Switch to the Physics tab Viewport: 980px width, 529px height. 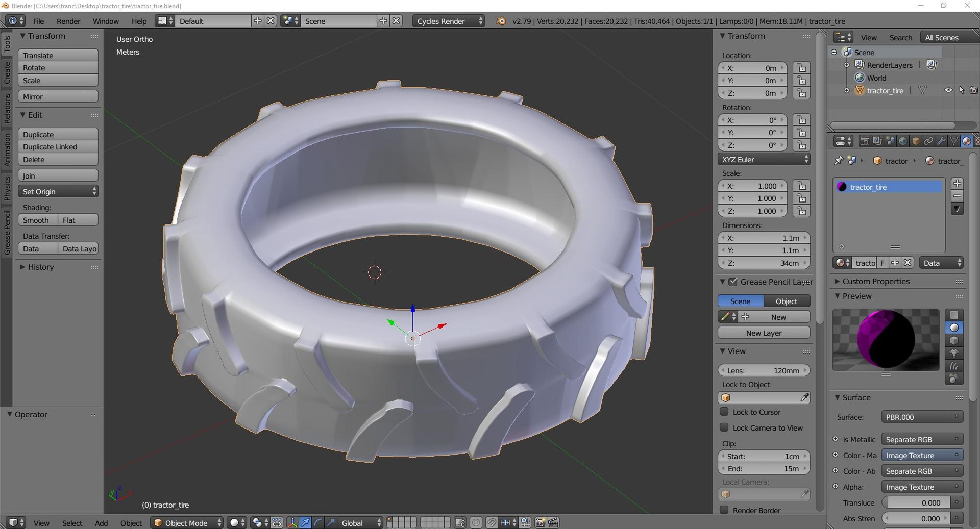pos(7,188)
